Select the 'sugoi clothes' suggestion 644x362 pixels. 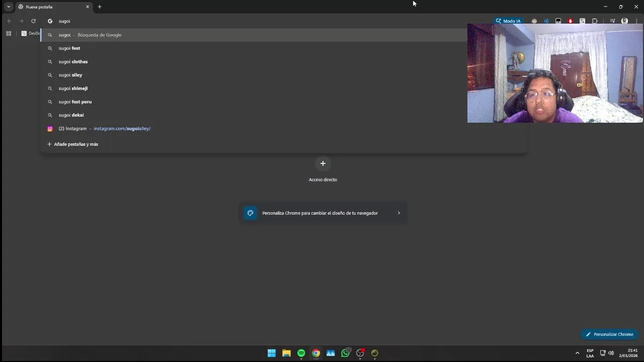[254, 61]
